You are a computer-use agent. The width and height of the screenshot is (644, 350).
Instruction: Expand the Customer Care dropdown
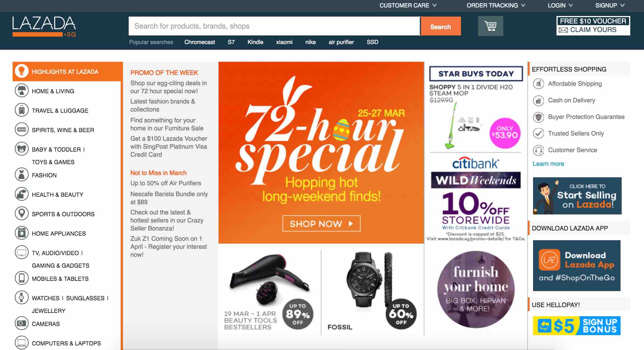coord(408,5)
